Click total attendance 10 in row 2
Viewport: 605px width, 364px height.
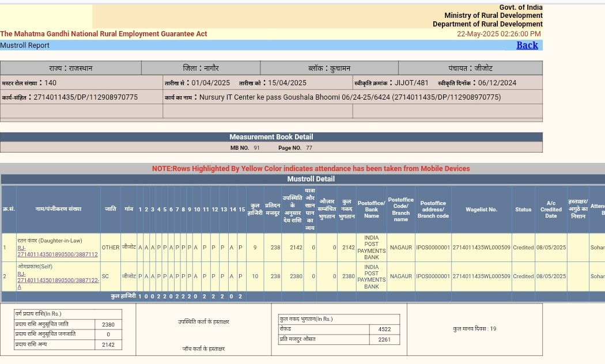(x=255, y=276)
